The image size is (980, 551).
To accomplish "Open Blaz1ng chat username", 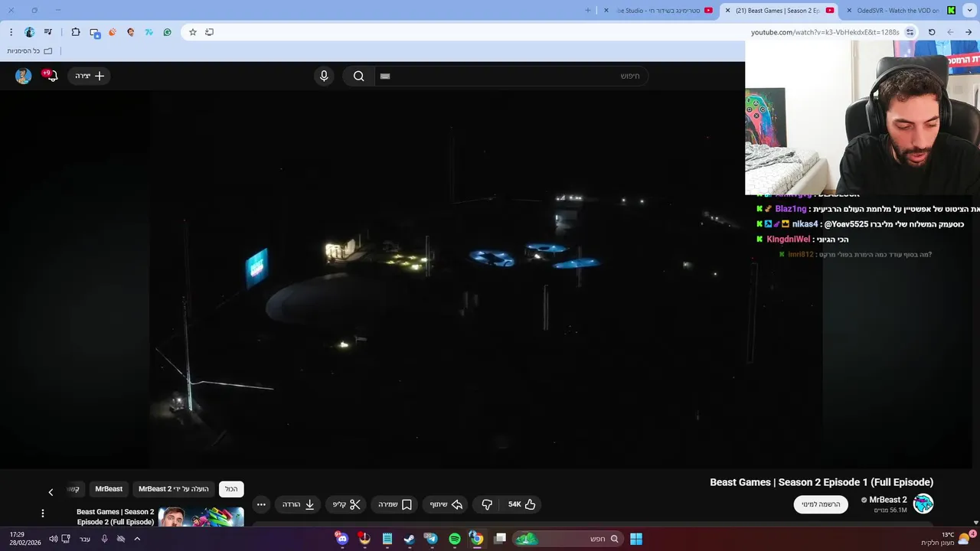I will 791,209.
